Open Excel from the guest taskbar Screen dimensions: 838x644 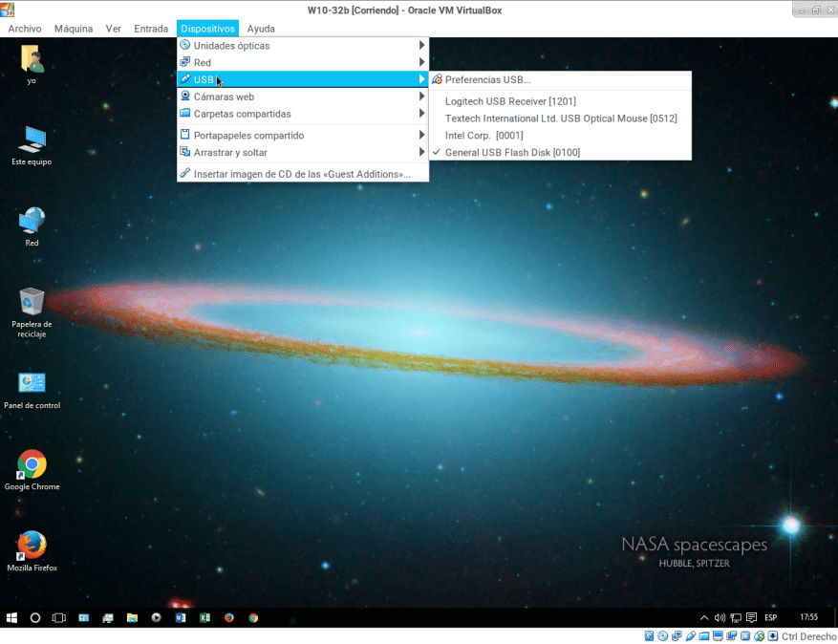[204, 618]
